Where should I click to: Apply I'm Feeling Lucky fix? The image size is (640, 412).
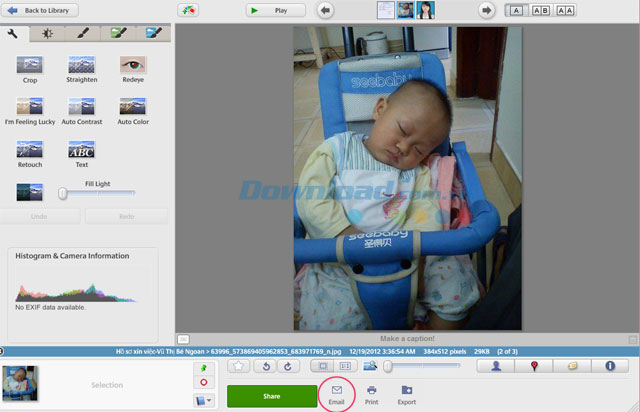pyautogui.click(x=30, y=111)
